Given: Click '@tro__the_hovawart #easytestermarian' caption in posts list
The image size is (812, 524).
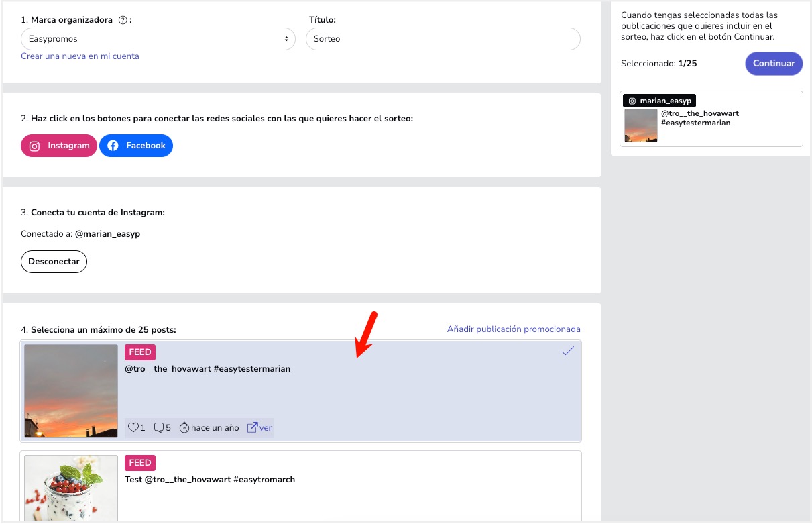Looking at the screenshot, I should (208, 369).
